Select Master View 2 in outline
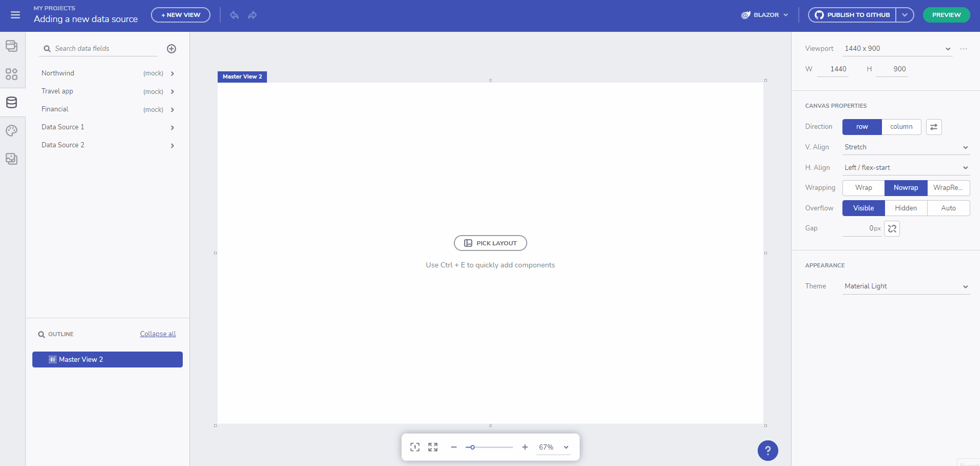 point(107,359)
